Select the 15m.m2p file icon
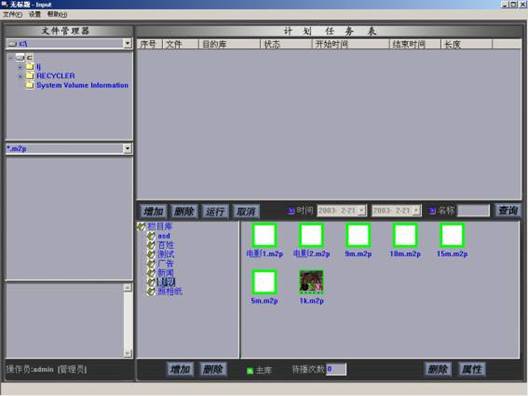The width and height of the screenshot is (528, 396). tap(452, 235)
